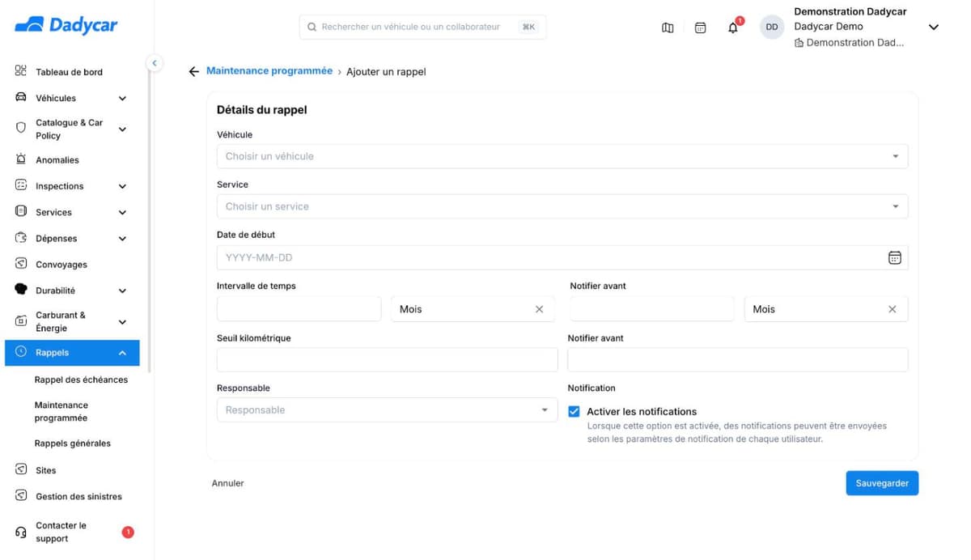The width and height of the screenshot is (971, 560).
Task: Uncheck Activer les notifications checkbox
Action: (574, 411)
